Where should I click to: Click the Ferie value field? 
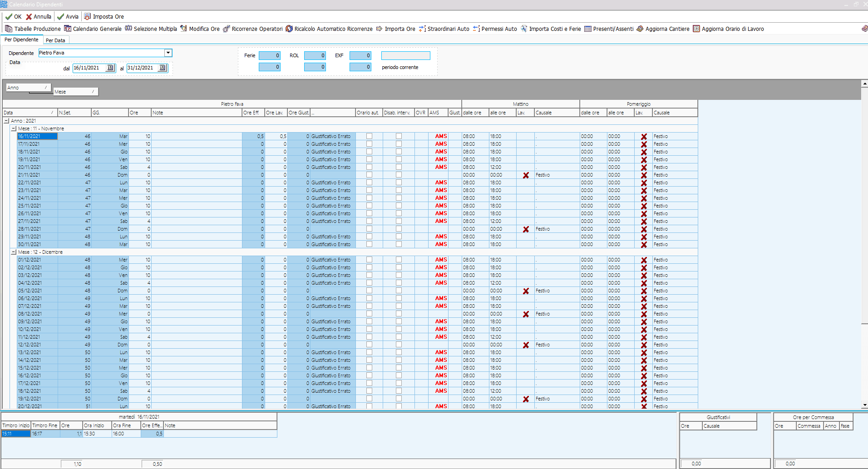(x=270, y=55)
